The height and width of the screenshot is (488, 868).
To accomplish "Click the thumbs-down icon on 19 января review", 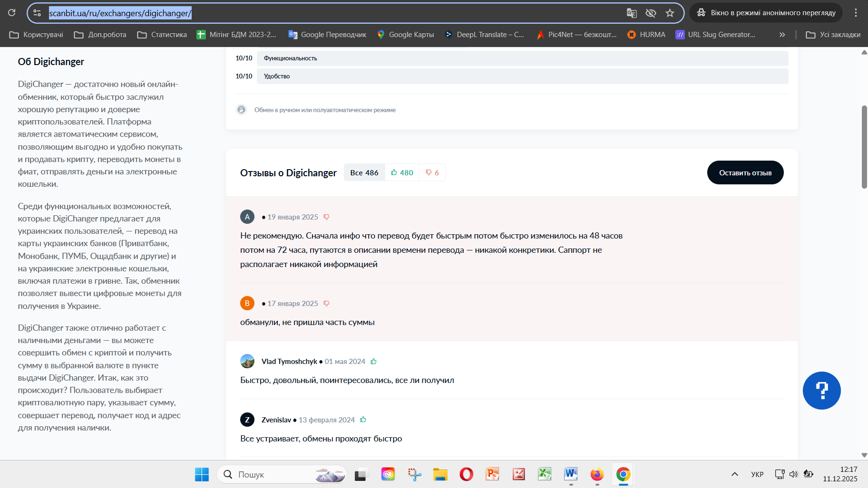I will click(326, 217).
